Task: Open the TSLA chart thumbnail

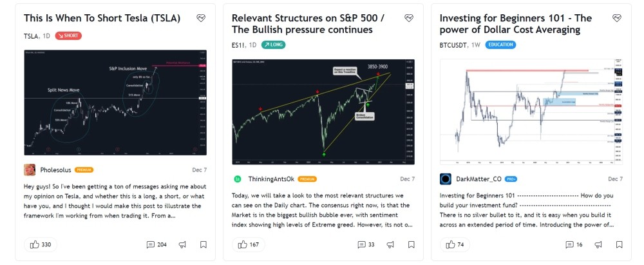Action: pos(115,103)
